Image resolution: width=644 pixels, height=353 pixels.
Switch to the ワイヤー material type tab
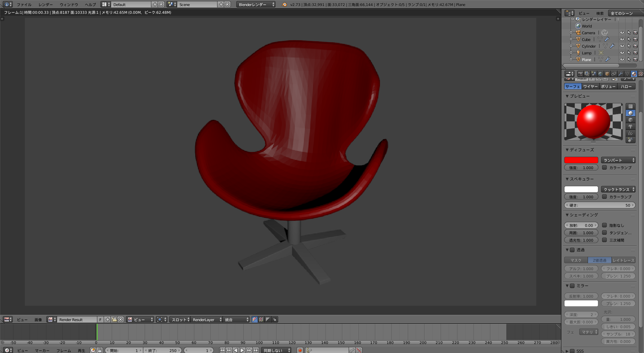click(591, 87)
